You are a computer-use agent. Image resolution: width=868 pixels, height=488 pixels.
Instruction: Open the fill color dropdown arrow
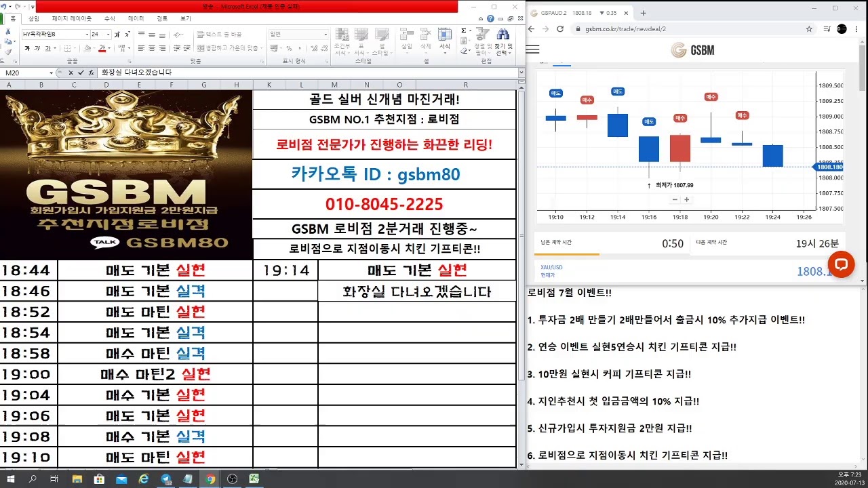tap(93, 48)
